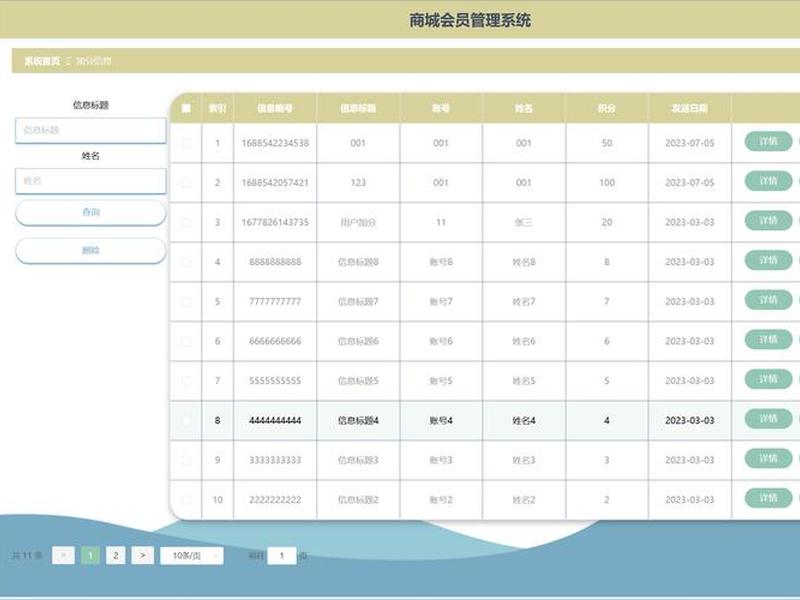The width and height of the screenshot is (800, 600).
Task: Select the 姓名2 cell
Action: pos(524,499)
